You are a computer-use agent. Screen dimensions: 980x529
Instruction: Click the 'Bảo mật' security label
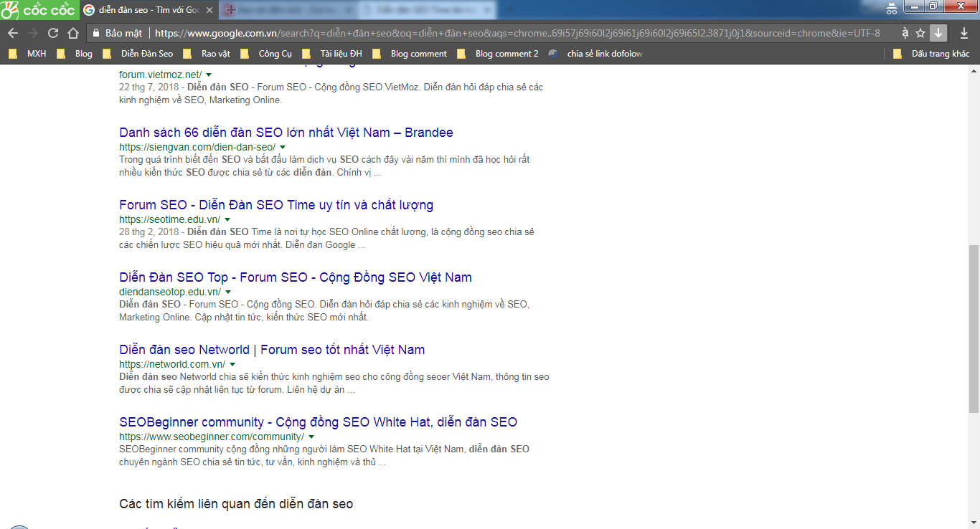[124, 33]
